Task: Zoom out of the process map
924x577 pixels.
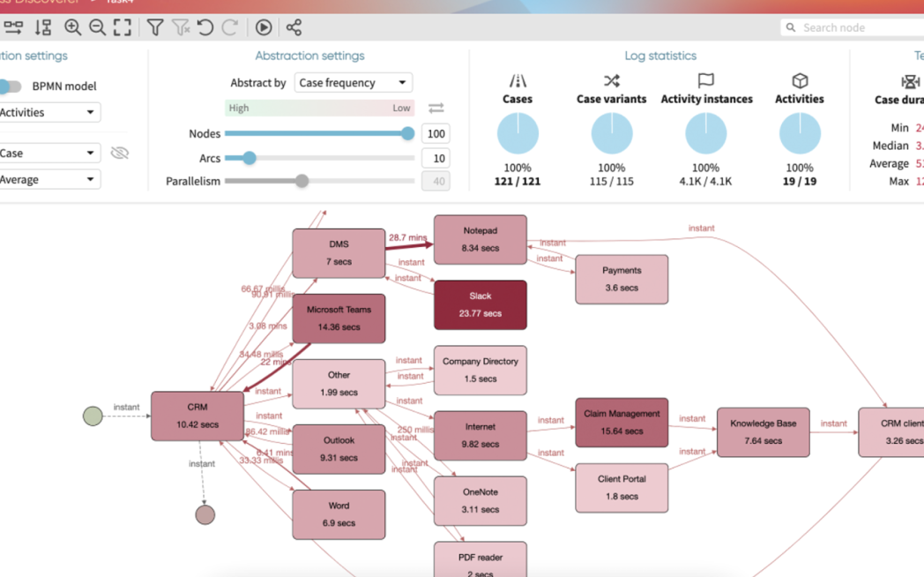Action: 97,27
